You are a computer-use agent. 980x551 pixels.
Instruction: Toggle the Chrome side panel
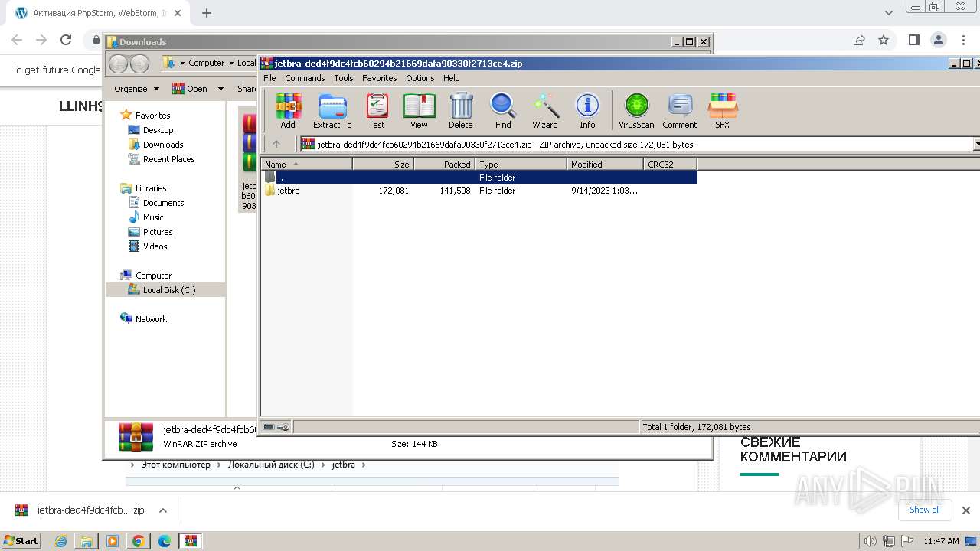[913, 40]
